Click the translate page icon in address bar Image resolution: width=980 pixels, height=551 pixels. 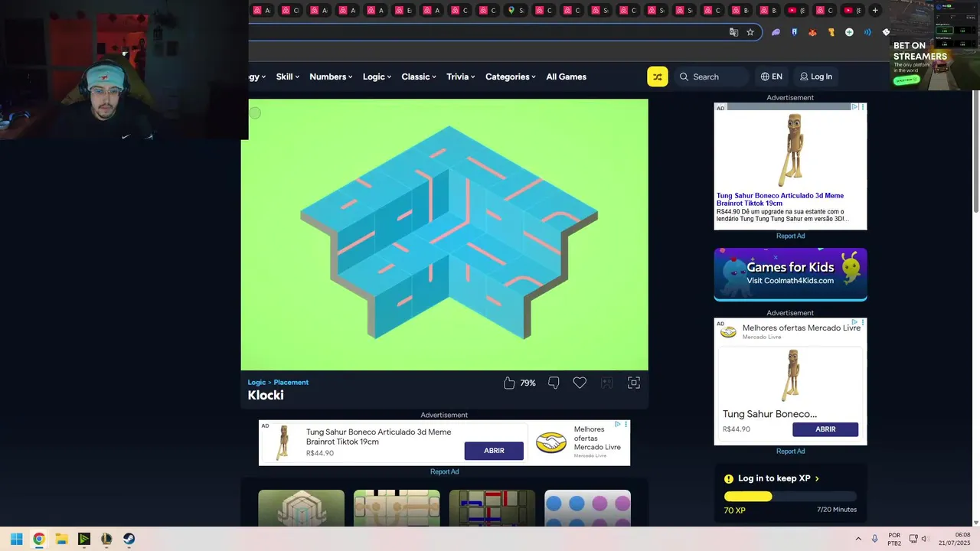[733, 32]
